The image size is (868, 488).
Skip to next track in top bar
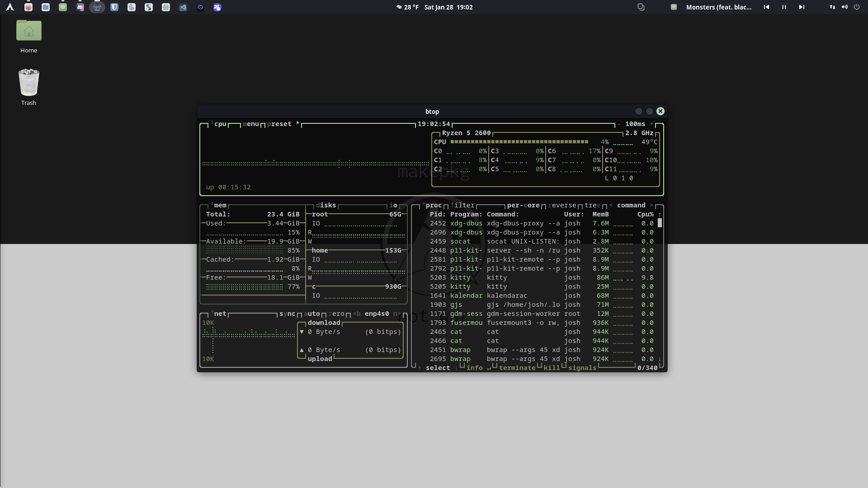coord(802,7)
